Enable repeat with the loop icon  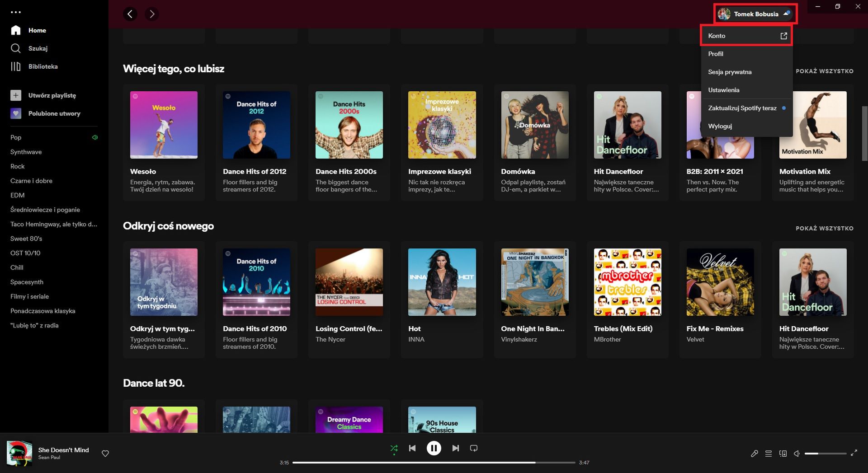[x=473, y=448]
